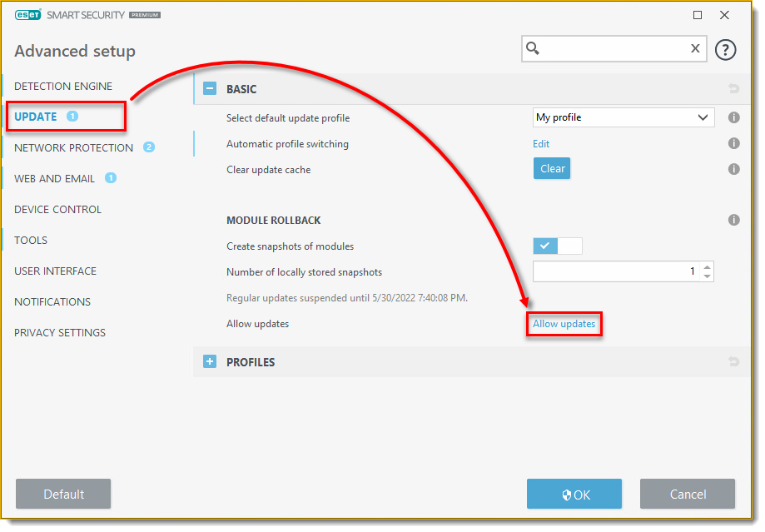Image resolution: width=765 pixels, height=532 pixels.
Task: Click the Allow updates link
Action: (x=564, y=324)
